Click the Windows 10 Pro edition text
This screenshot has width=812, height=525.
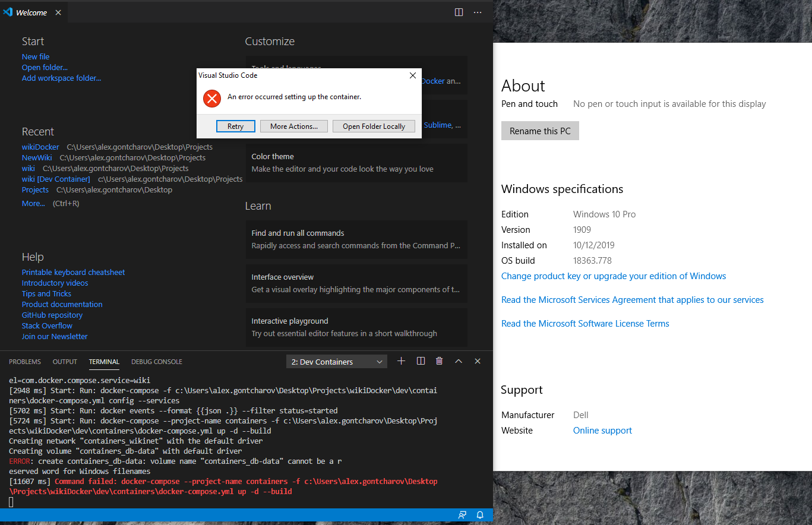[x=604, y=214]
